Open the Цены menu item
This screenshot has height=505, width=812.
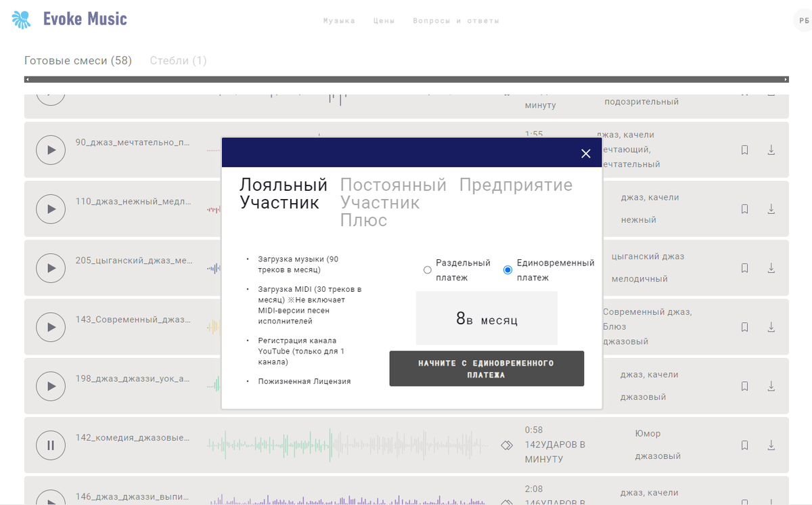tap(384, 20)
